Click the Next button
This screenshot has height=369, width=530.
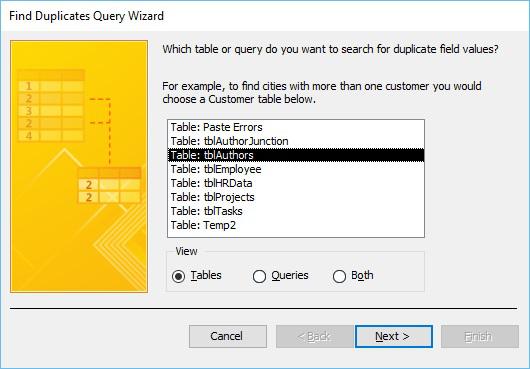[x=394, y=336]
